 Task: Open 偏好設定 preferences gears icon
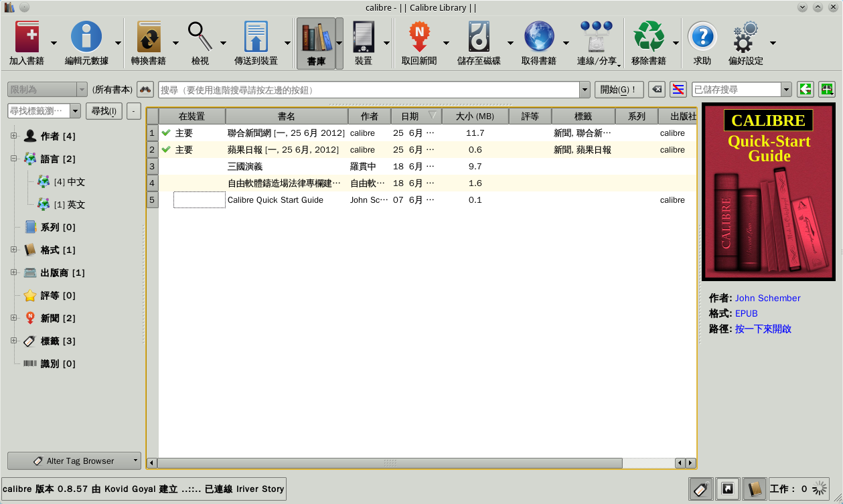[x=745, y=37]
